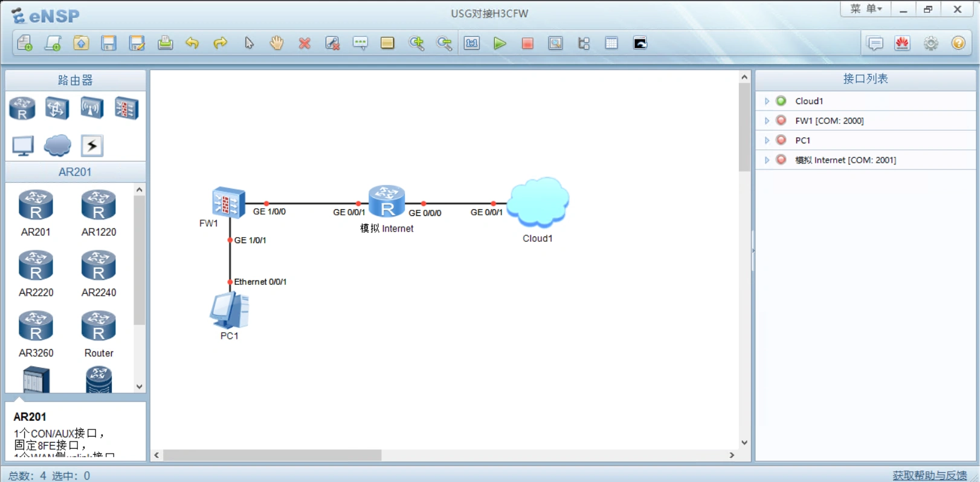Click the Save As toolbar icon
The width and height of the screenshot is (980, 482).
point(137,43)
